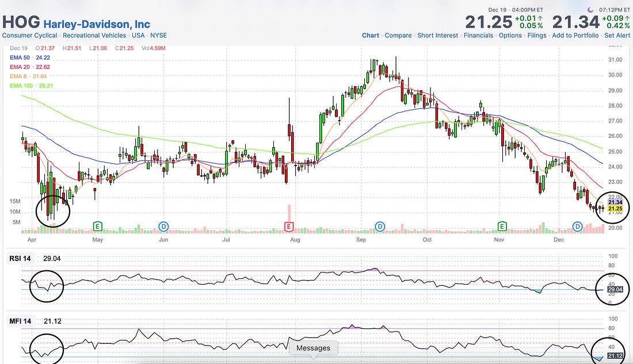
Task: Click the dividend D marker near June
Action: [x=163, y=227]
